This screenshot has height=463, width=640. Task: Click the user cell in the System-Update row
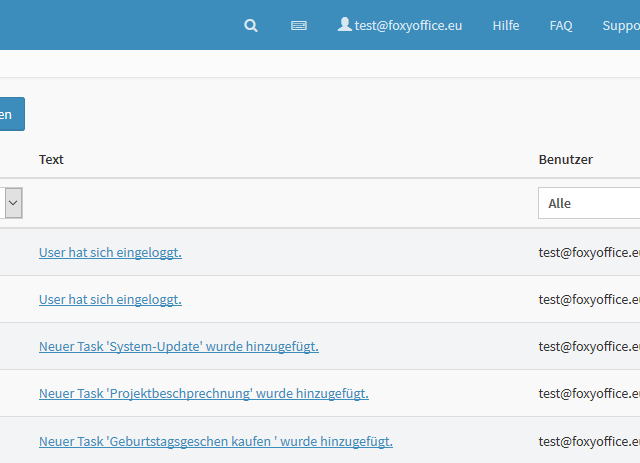588,346
